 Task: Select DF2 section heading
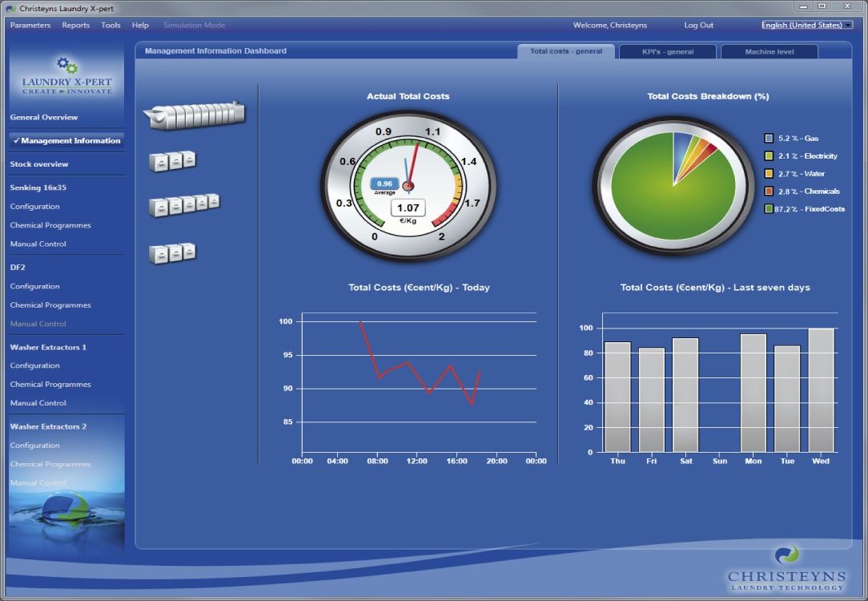(18, 267)
